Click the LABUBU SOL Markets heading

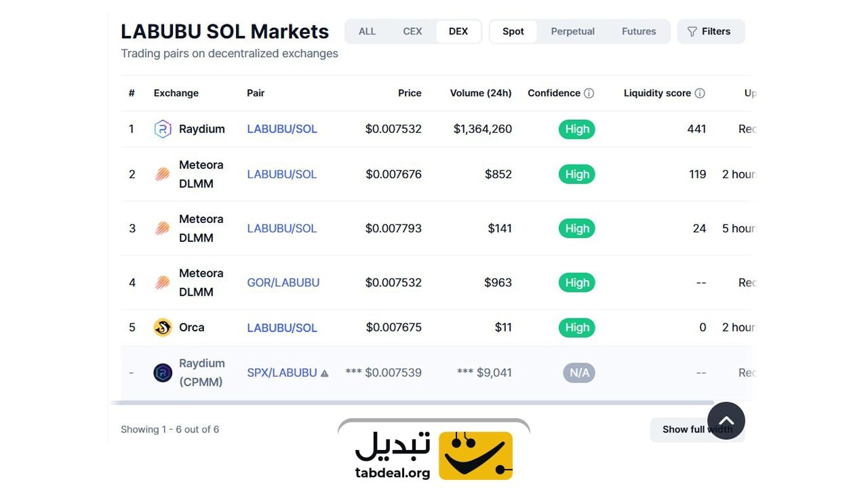pyautogui.click(x=224, y=31)
